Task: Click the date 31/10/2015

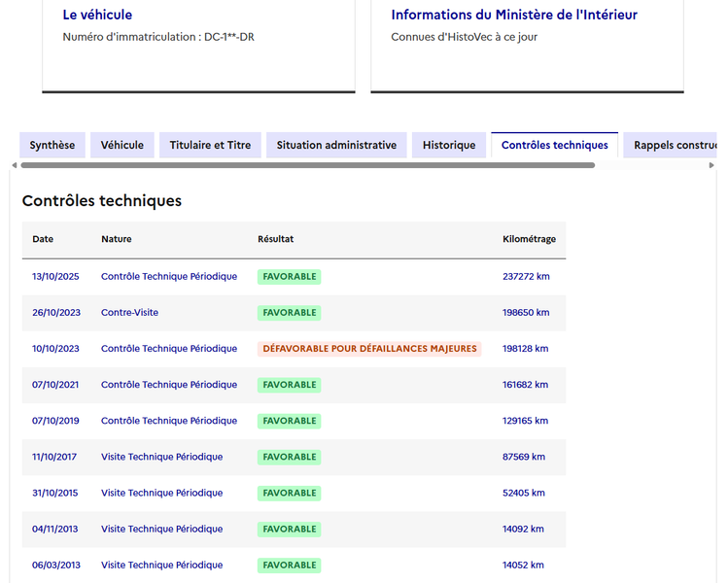Action: coord(54,493)
